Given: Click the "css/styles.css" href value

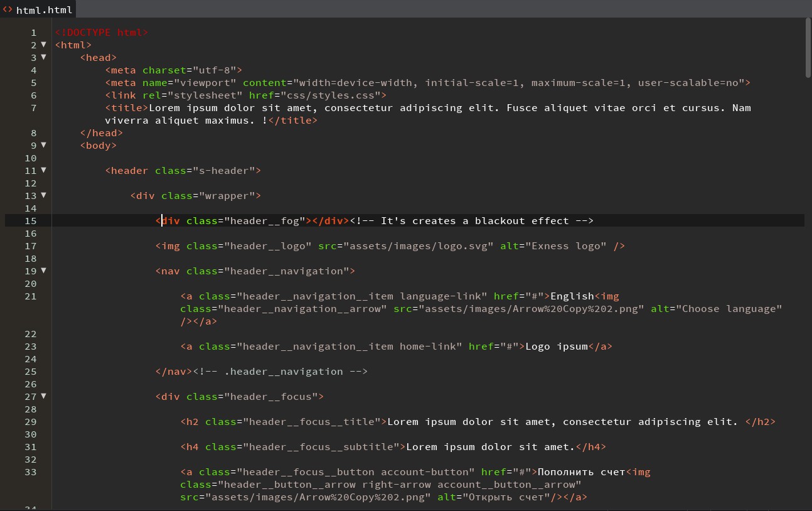Looking at the screenshot, I should [330, 95].
